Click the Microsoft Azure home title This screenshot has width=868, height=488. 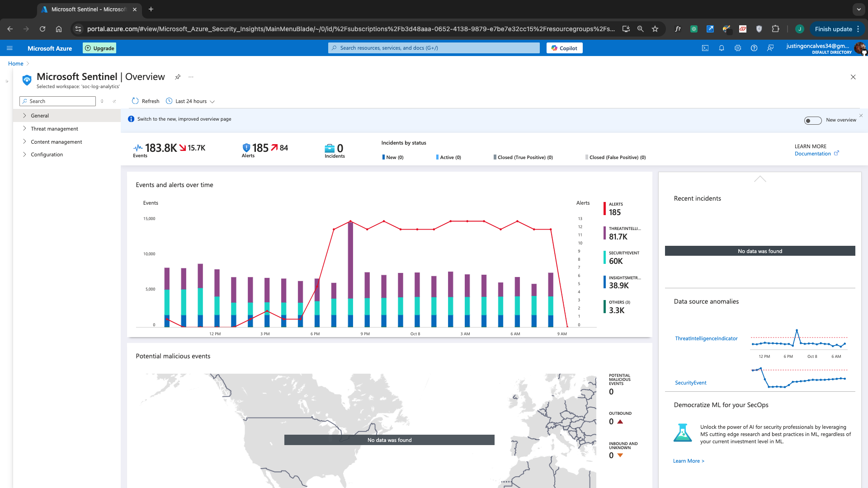pos(50,48)
